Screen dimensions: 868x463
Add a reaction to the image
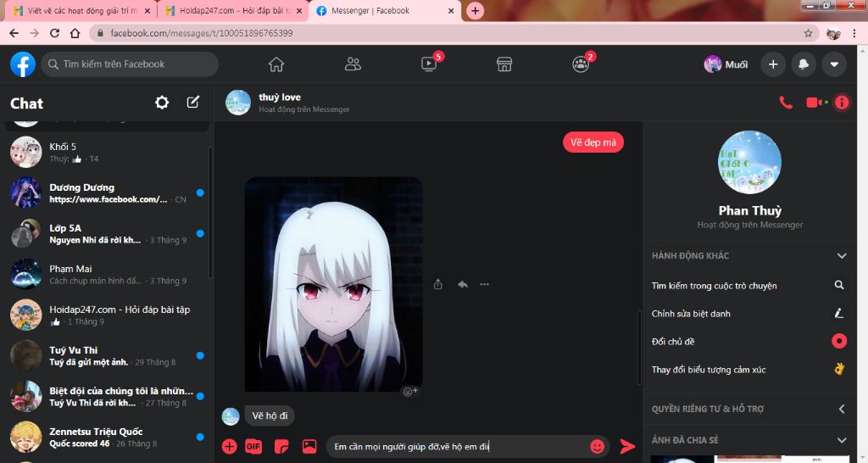[x=410, y=392]
